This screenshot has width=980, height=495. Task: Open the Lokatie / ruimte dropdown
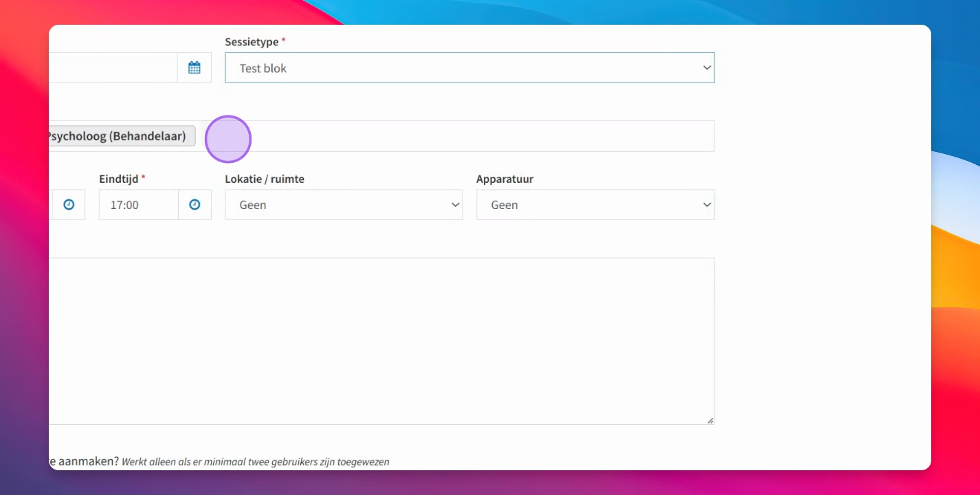tap(344, 205)
